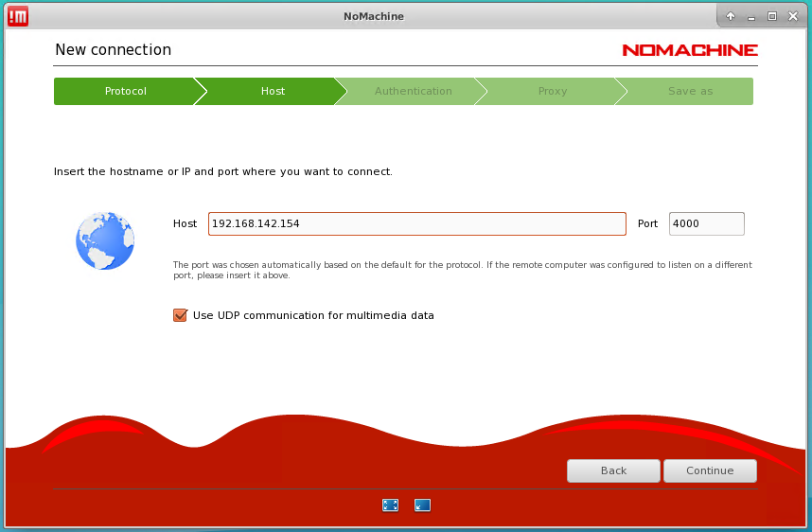Click the NOMACHINE red logo
The height and width of the screenshot is (532, 812).
(x=690, y=50)
